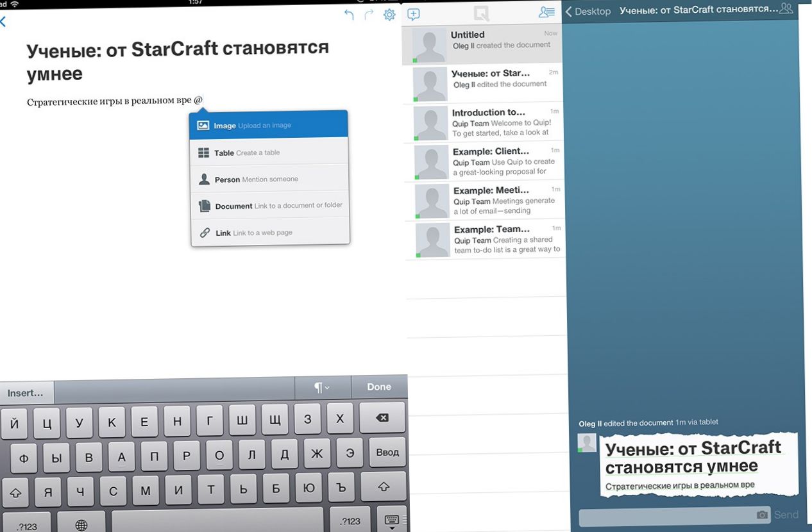This screenshot has width=812, height=532.
Task: Tap the Й key
Action: (15, 424)
